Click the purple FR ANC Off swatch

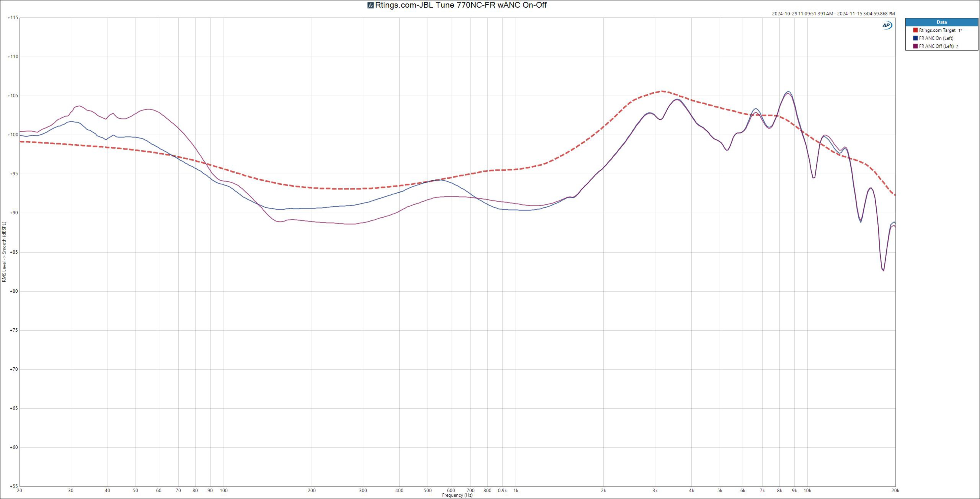[915, 46]
